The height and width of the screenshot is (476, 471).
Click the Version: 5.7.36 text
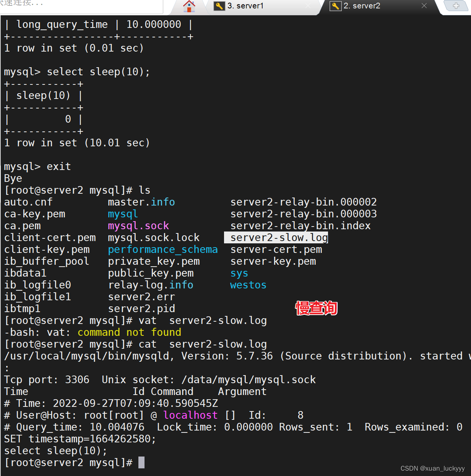227,356
